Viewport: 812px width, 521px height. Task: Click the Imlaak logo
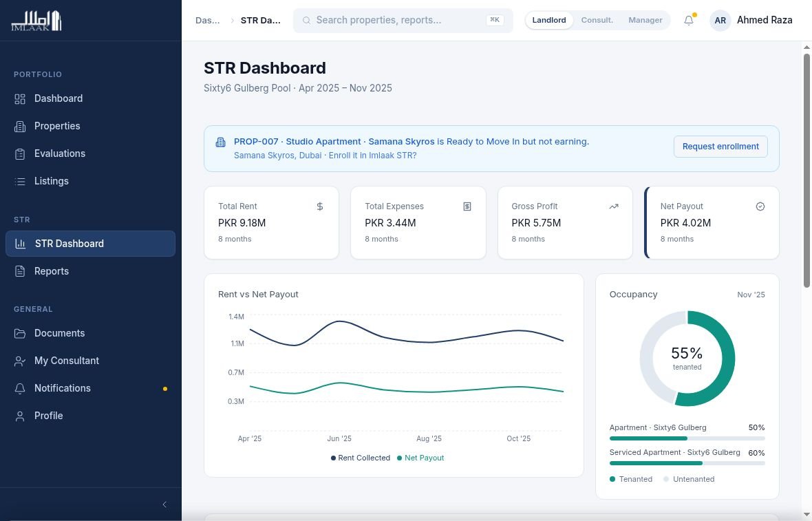[36, 21]
